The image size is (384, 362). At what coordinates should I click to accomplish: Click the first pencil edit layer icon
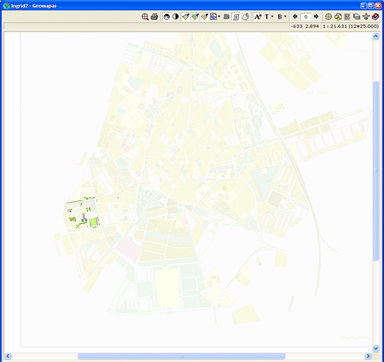[185, 17]
